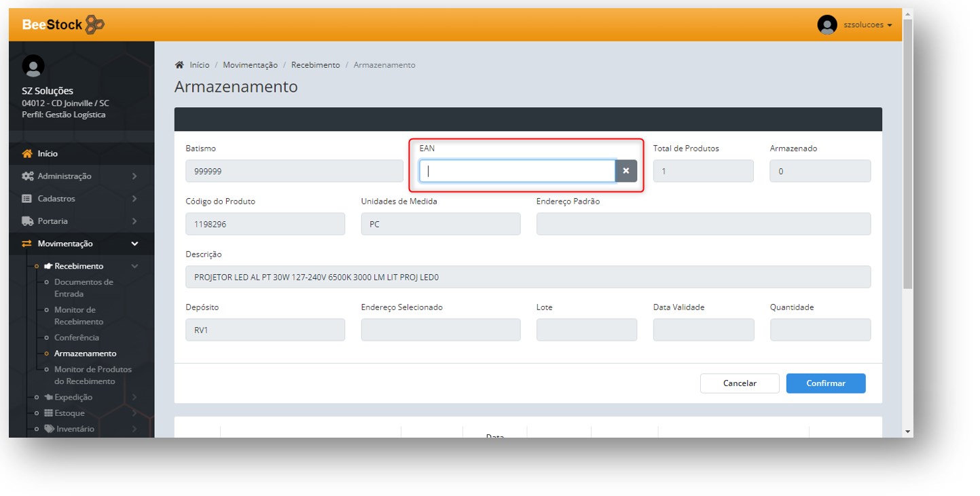
Task: Open Monitor de Recebimento page
Action: (79, 316)
